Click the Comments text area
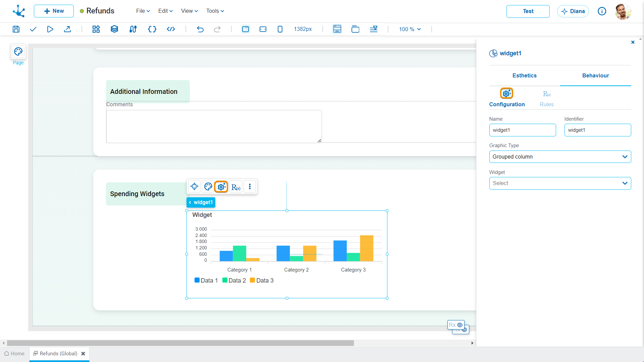644x362 pixels. [x=214, y=126]
